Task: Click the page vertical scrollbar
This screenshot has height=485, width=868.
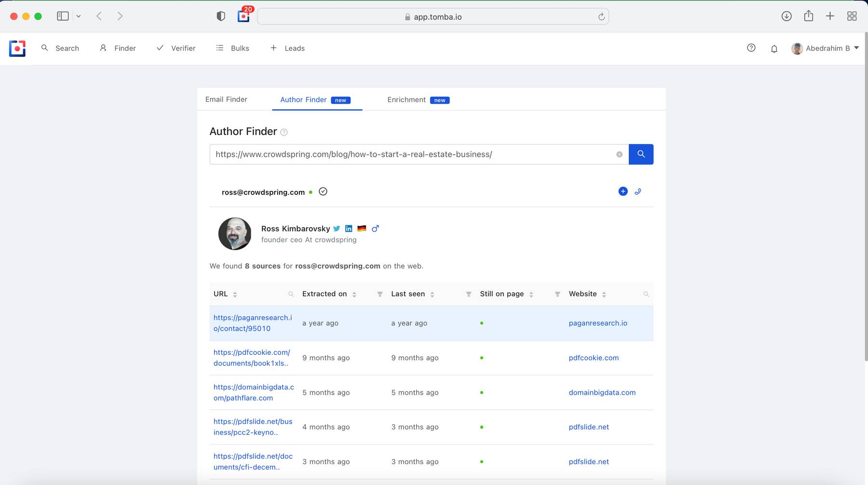Action: [866, 197]
